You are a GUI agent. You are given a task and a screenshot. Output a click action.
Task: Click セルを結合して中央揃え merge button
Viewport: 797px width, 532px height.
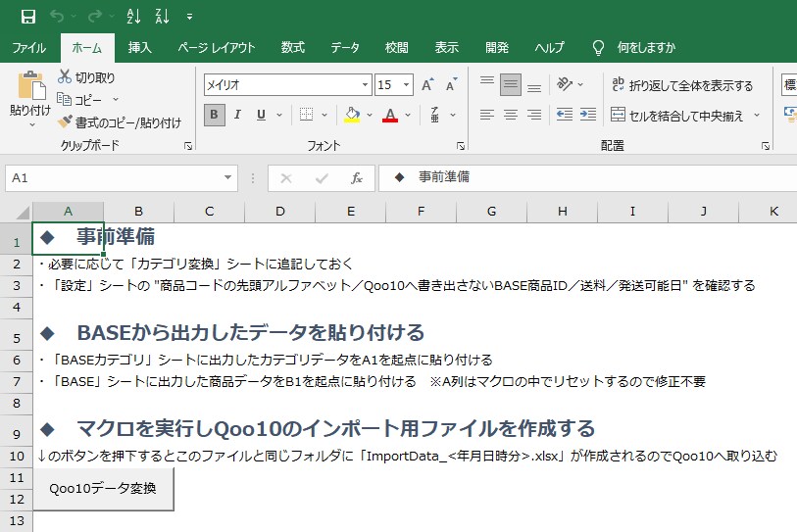(676, 116)
